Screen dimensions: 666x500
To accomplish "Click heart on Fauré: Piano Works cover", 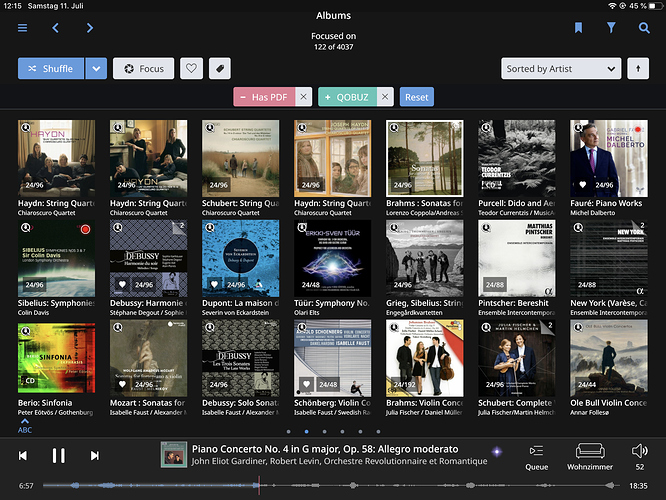I will click(x=582, y=184).
